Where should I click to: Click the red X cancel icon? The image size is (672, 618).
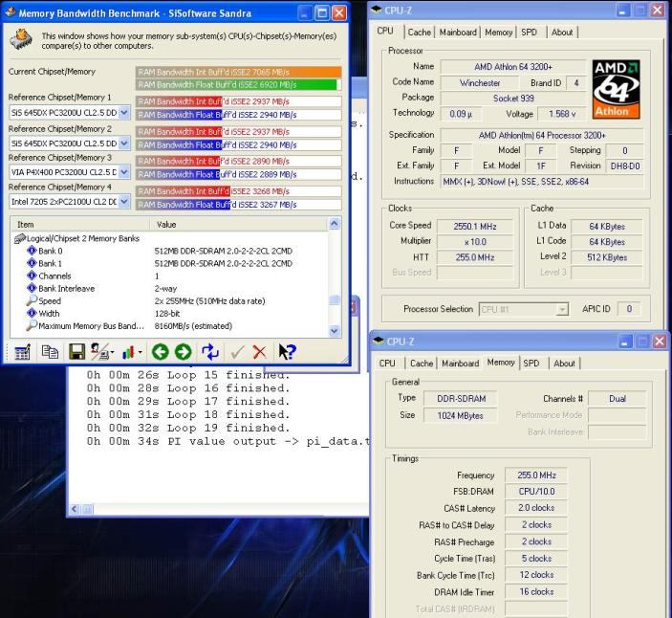(x=259, y=353)
